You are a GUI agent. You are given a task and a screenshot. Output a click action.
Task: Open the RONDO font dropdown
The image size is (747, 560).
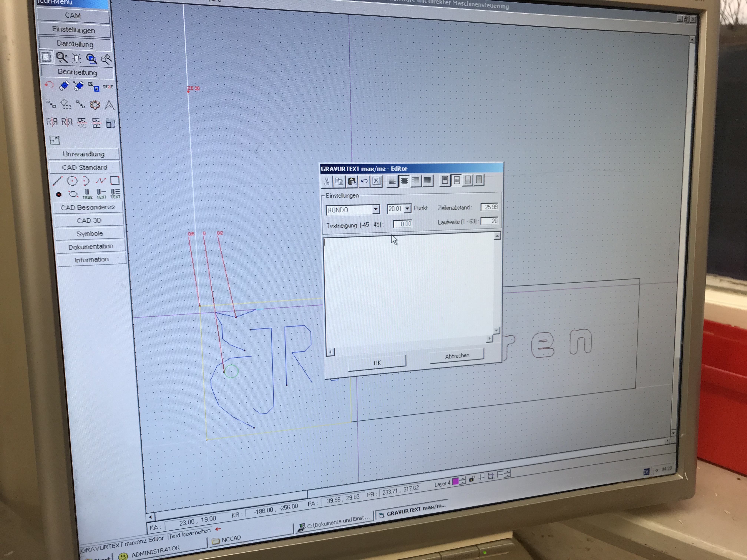376,210
